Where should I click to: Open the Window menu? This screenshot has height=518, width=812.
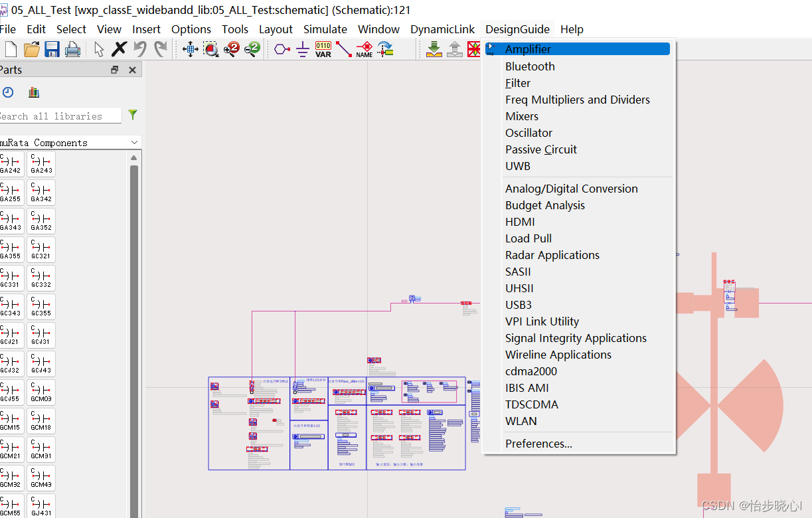coord(378,29)
